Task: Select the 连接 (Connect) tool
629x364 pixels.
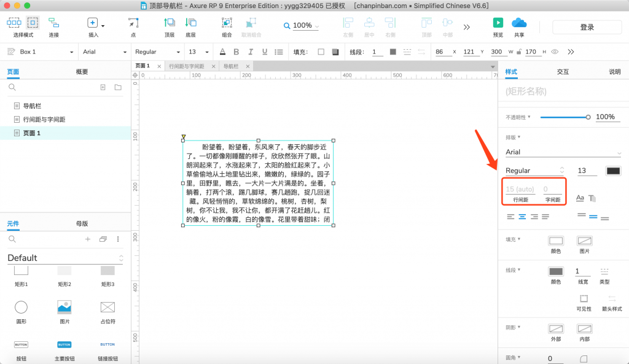Action: [53, 23]
